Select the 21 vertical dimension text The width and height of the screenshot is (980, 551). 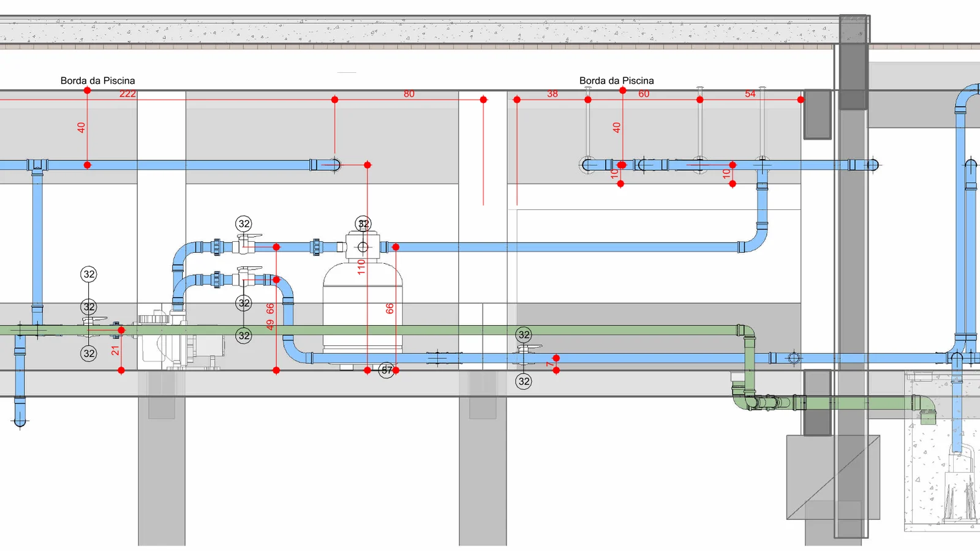point(115,351)
